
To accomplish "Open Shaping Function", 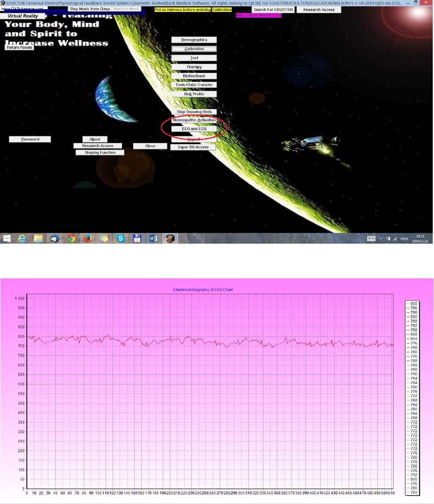I will click(100, 153).
